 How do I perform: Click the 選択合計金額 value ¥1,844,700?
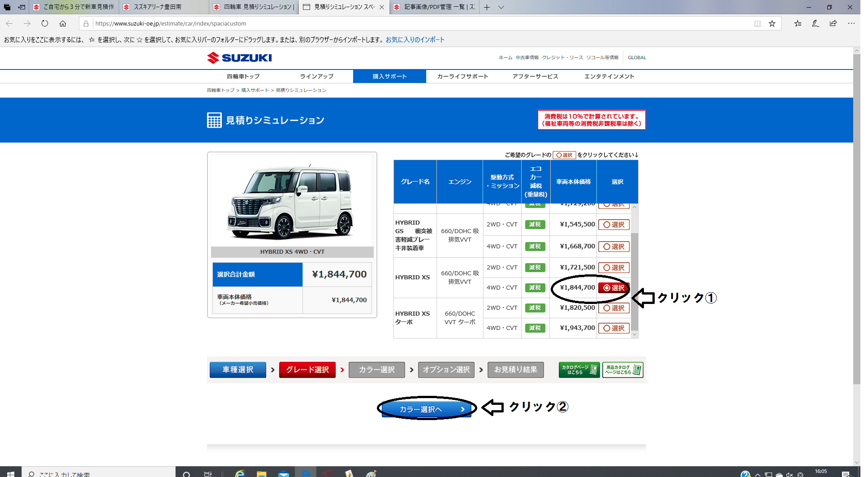point(339,274)
